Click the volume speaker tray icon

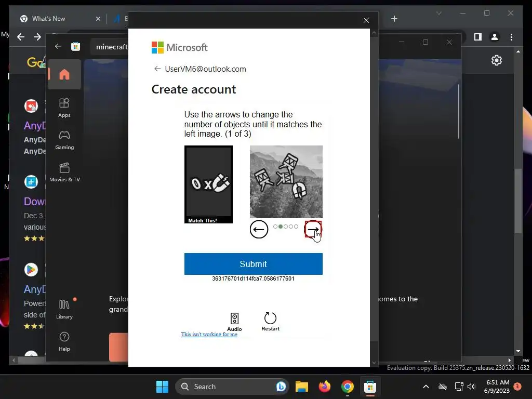tap(471, 387)
